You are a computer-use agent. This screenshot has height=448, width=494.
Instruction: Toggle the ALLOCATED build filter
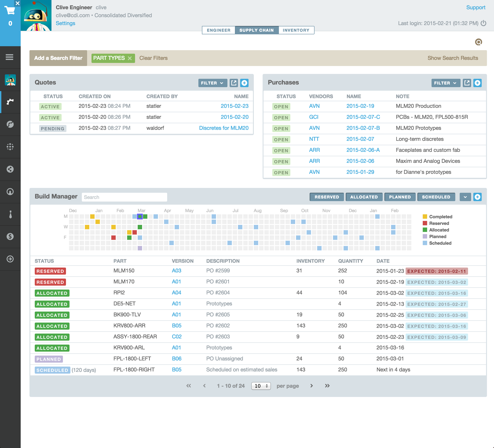click(x=364, y=197)
